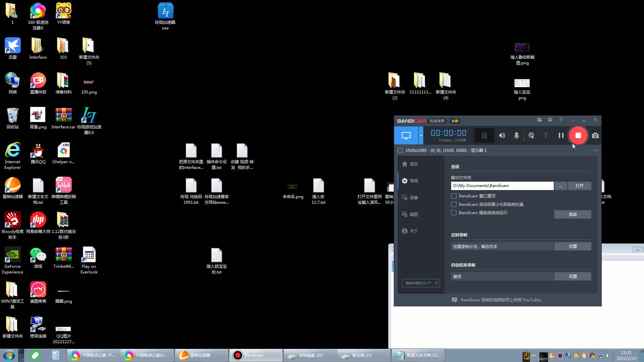Click the system tray volume icon
Viewport: 644px width, 362px height.
point(608,356)
